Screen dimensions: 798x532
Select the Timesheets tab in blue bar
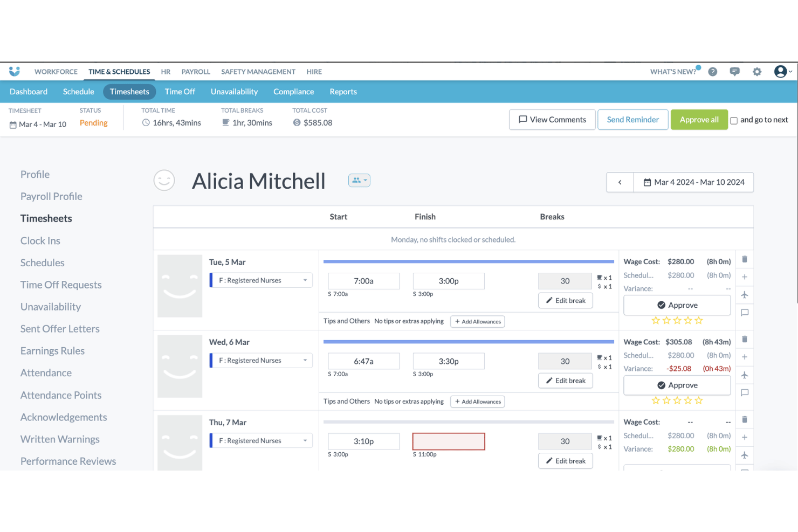click(129, 92)
